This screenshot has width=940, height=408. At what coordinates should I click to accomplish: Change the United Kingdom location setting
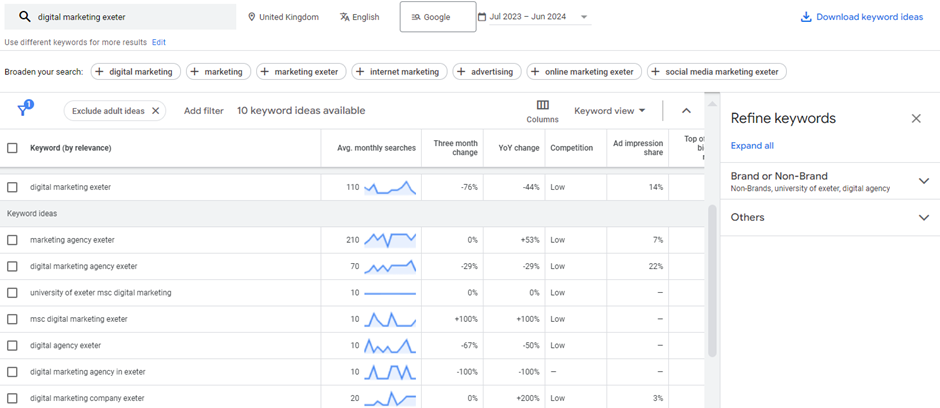pyautogui.click(x=283, y=17)
